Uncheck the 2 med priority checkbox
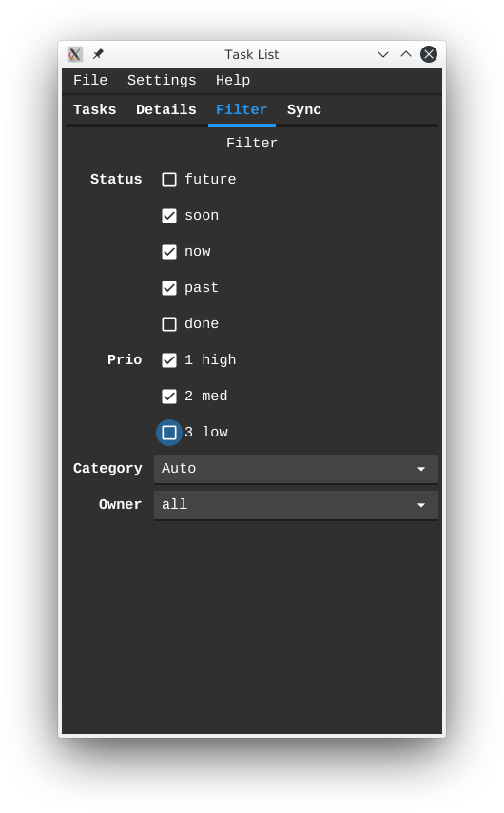504x813 pixels. 169,397
